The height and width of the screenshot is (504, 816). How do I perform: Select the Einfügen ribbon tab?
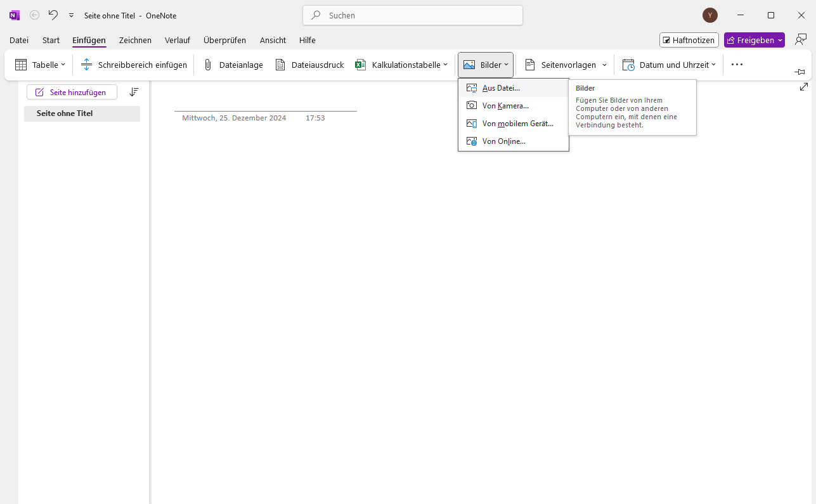tap(89, 40)
